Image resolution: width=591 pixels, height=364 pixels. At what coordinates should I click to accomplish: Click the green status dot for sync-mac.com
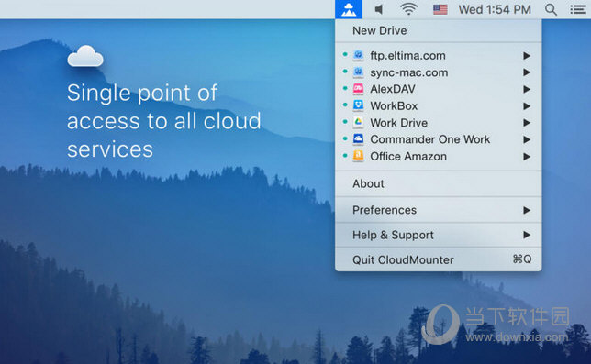(345, 72)
